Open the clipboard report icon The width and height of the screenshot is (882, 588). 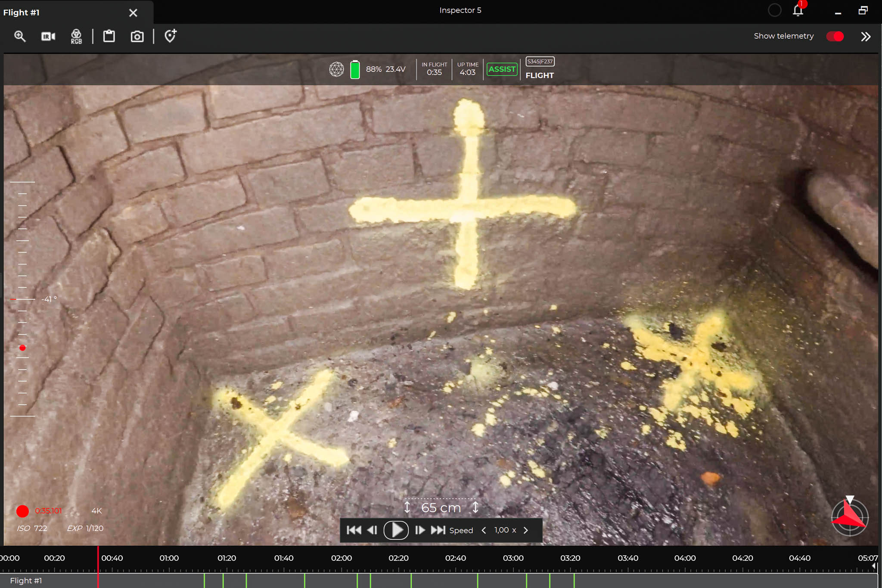coord(109,37)
